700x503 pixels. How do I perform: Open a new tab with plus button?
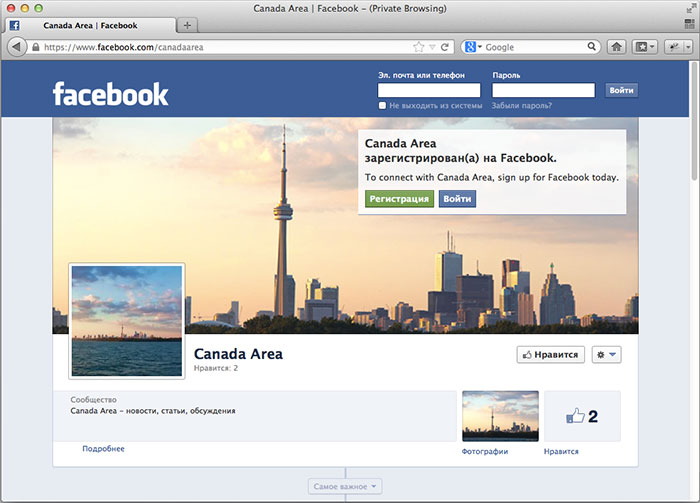pos(187,25)
